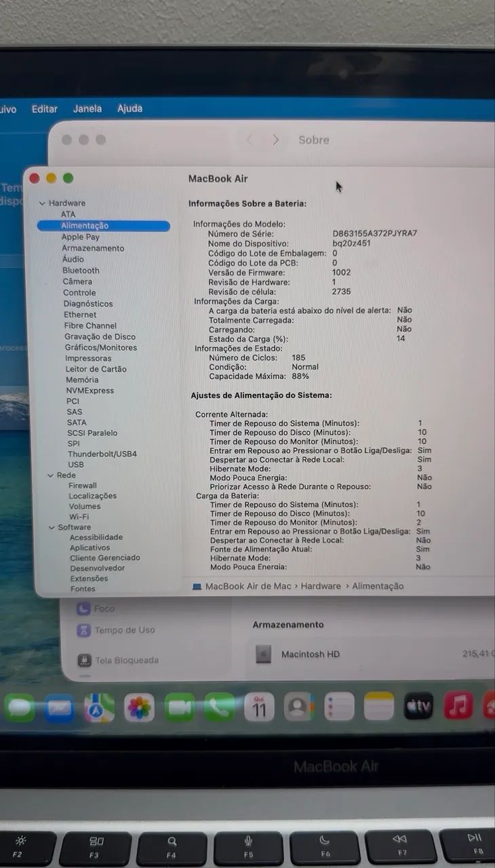Select Aplicativos under Software
This screenshot has height=868, width=495.
(90, 547)
